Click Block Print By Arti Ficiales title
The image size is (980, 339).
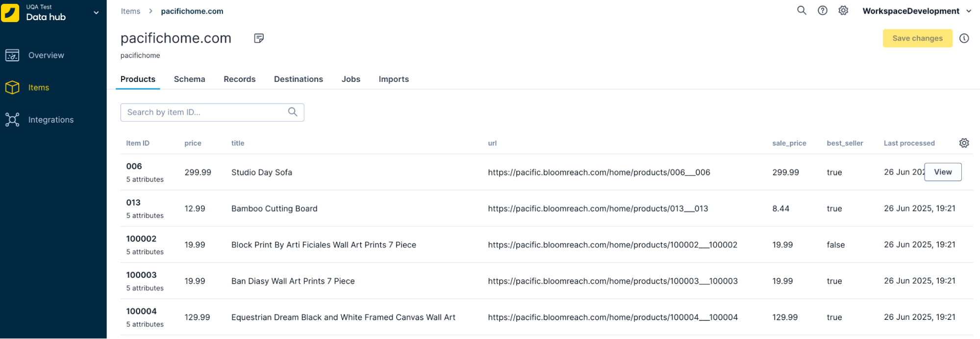click(324, 245)
